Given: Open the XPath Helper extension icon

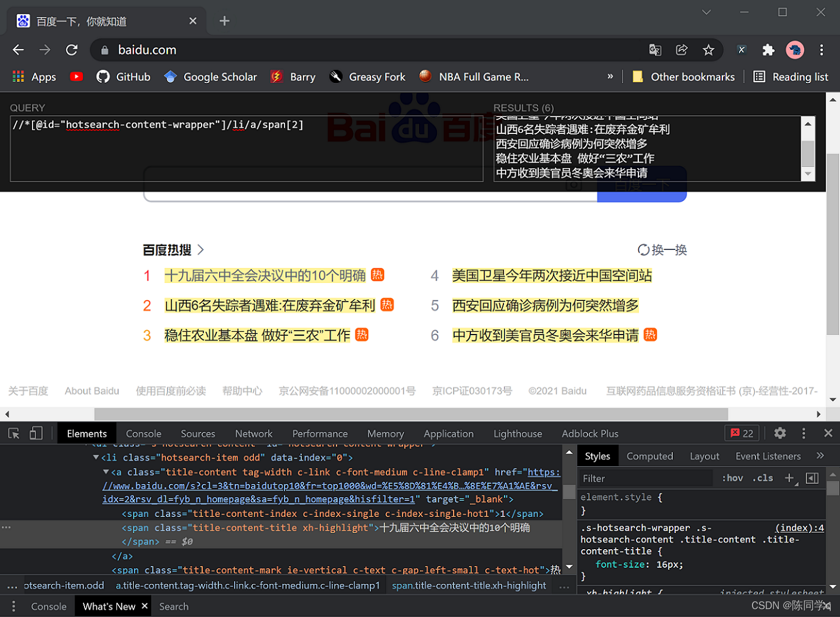Looking at the screenshot, I should coord(741,50).
